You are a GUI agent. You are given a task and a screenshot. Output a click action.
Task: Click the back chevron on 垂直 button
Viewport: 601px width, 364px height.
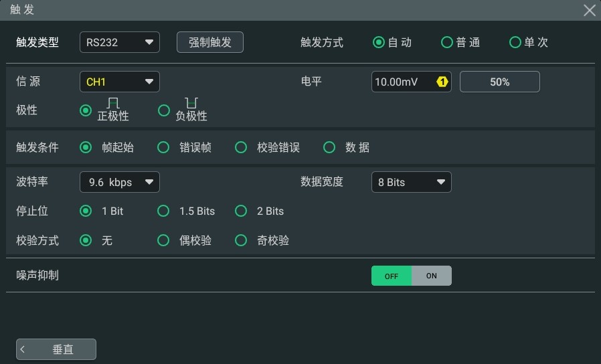pyautogui.click(x=23, y=349)
